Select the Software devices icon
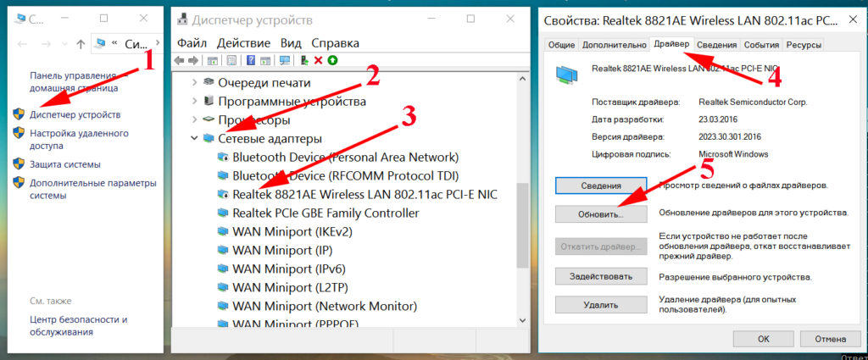This screenshot has height=360, width=868. pyautogui.click(x=209, y=101)
